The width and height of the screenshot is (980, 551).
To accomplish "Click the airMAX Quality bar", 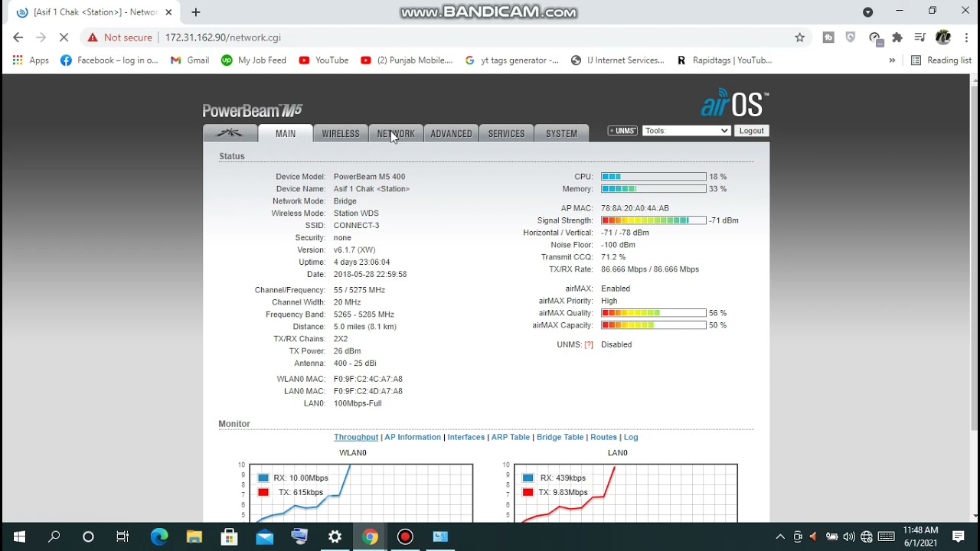I will pos(654,313).
